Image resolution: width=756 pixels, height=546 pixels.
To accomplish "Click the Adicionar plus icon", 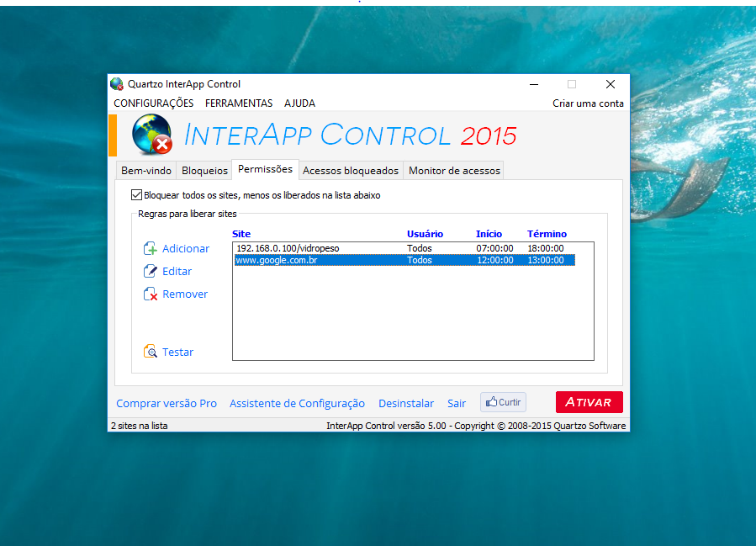I will coord(150,248).
